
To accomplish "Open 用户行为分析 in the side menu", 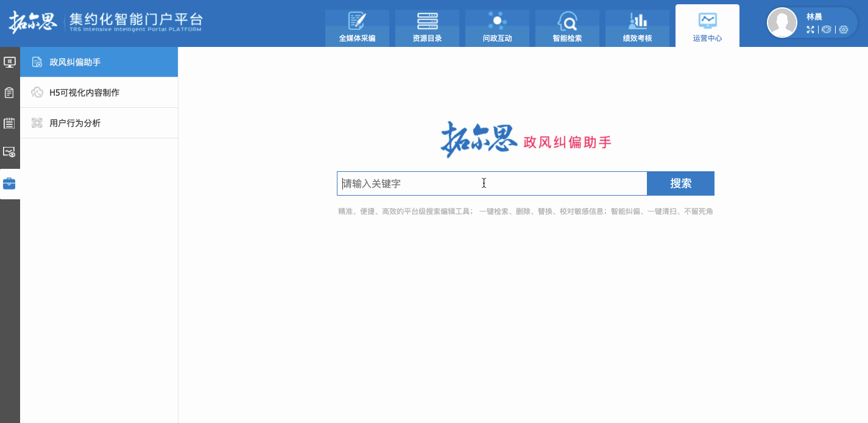I will pyautogui.click(x=99, y=123).
